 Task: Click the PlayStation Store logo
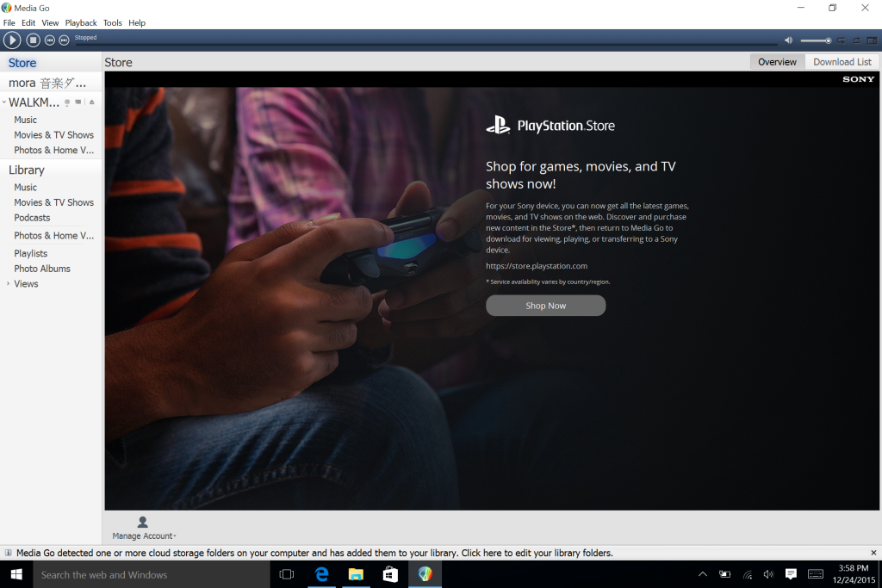coord(550,126)
